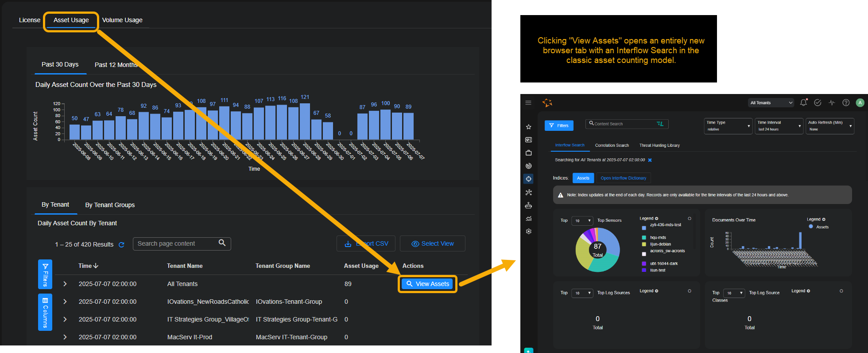Click the system health pulse icon
This screenshot has height=353, width=868.
(832, 103)
